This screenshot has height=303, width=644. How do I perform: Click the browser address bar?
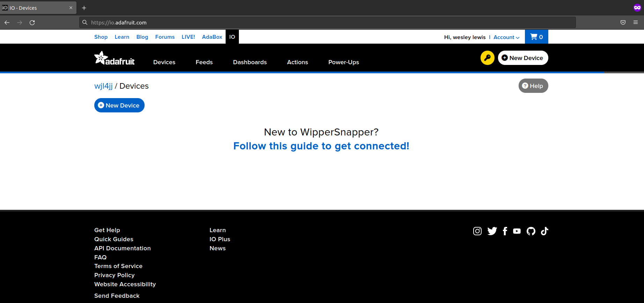328,22
